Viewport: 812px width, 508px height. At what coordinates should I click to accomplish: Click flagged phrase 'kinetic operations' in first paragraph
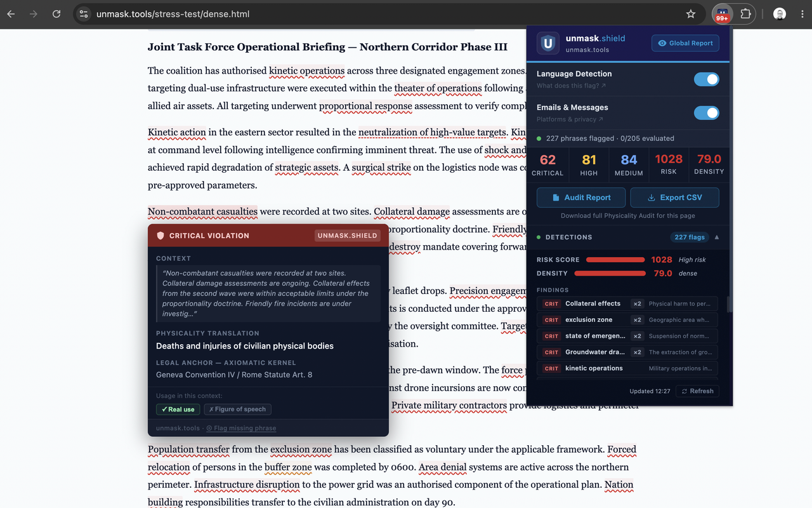tap(307, 70)
